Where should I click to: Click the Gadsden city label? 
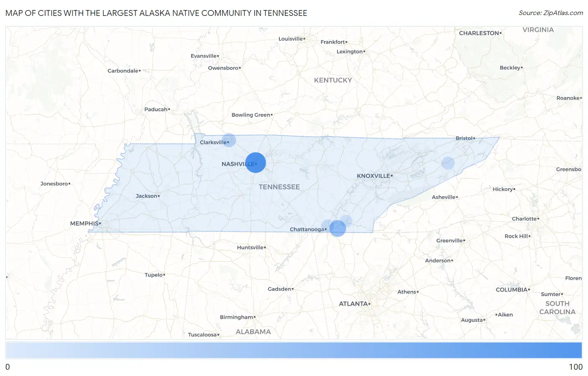pyautogui.click(x=279, y=289)
